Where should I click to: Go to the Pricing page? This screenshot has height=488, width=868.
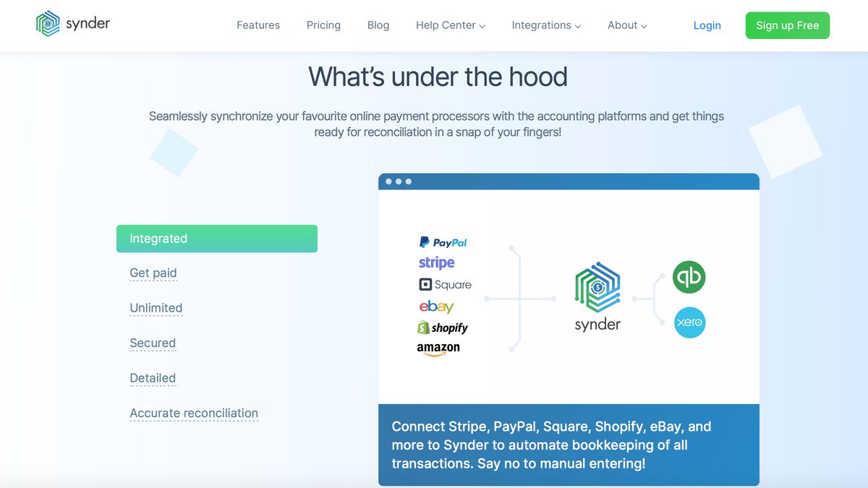point(323,25)
